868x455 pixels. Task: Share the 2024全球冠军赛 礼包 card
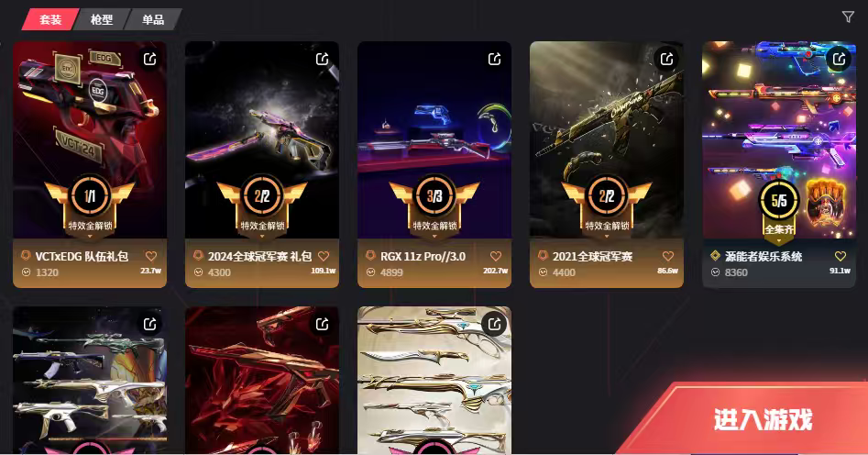pyautogui.click(x=323, y=59)
